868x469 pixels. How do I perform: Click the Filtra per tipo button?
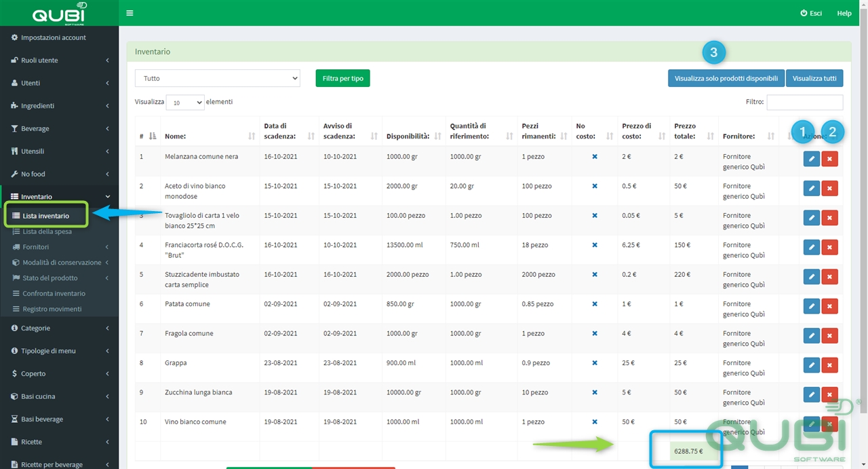(342, 78)
